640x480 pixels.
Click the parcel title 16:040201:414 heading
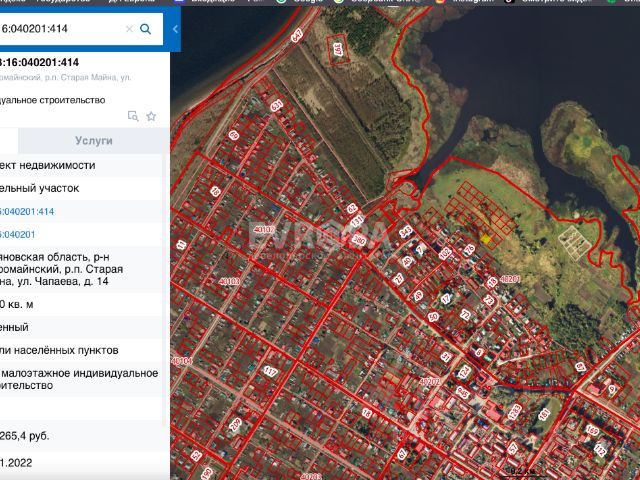coord(40,62)
